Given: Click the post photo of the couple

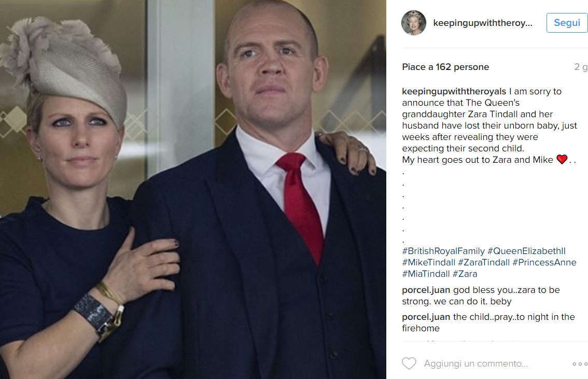Looking at the screenshot, I should 193,189.
